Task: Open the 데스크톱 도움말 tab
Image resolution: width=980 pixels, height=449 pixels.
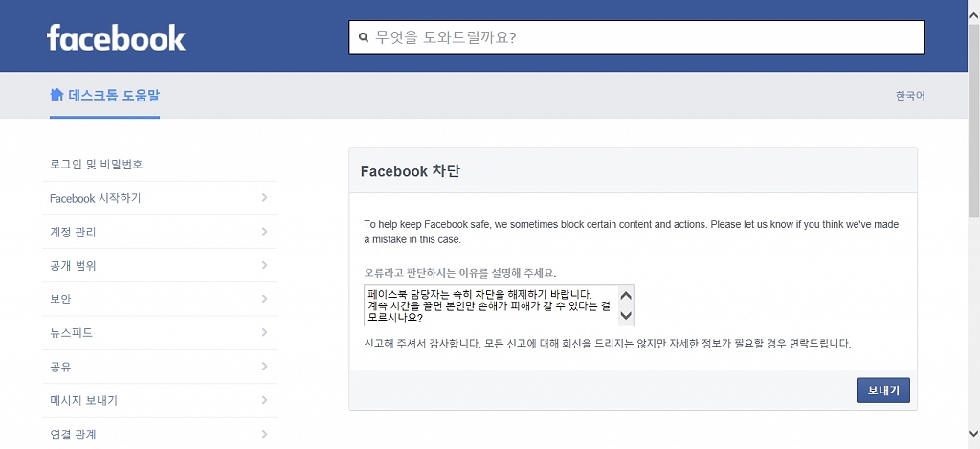Action: [x=104, y=95]
